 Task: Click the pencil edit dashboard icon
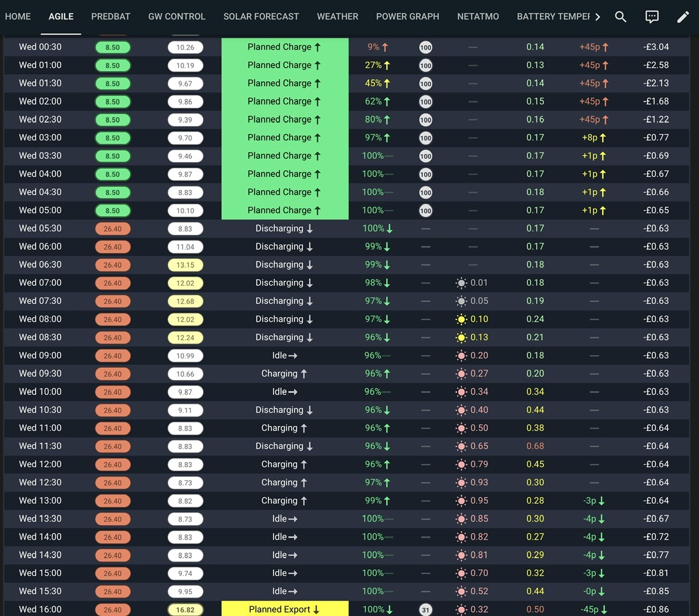click(683, 17)
